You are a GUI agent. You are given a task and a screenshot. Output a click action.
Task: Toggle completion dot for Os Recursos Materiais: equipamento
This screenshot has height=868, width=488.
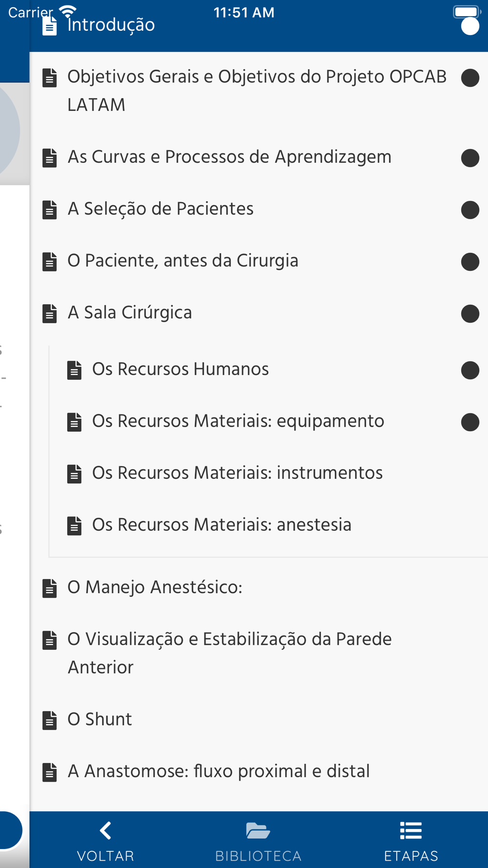(470, 422)
